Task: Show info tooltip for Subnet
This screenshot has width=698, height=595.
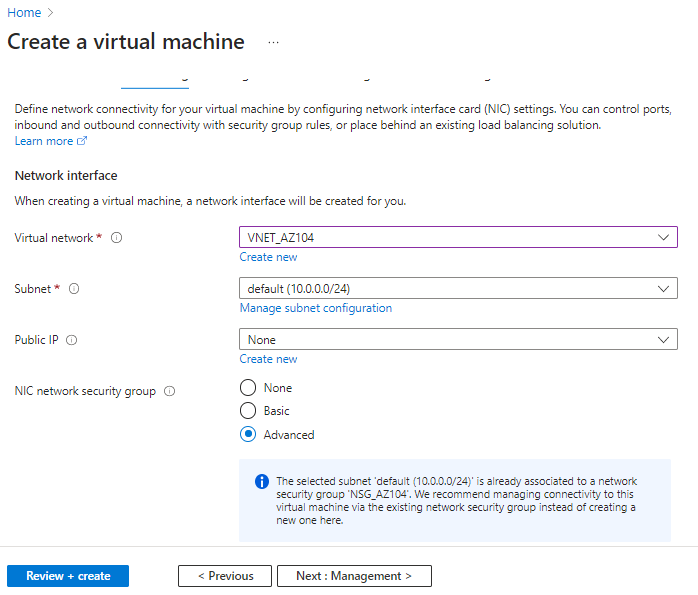Action: tap(74, 289)
